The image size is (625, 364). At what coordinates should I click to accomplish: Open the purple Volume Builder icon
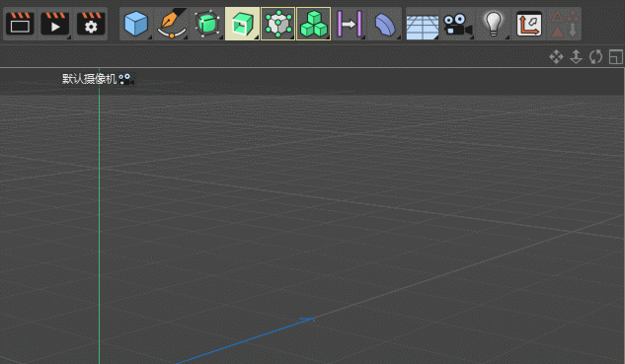pyautogui.click(x=350, y=24)
